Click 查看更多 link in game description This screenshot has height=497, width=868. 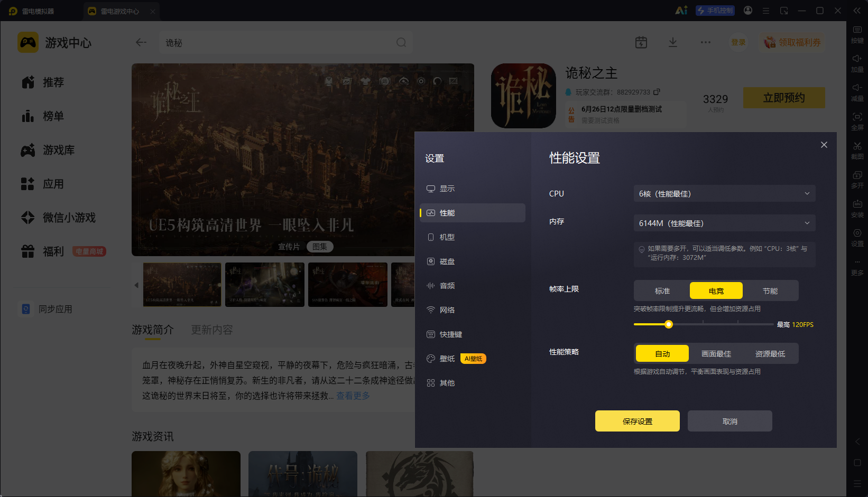coord(353,396)
